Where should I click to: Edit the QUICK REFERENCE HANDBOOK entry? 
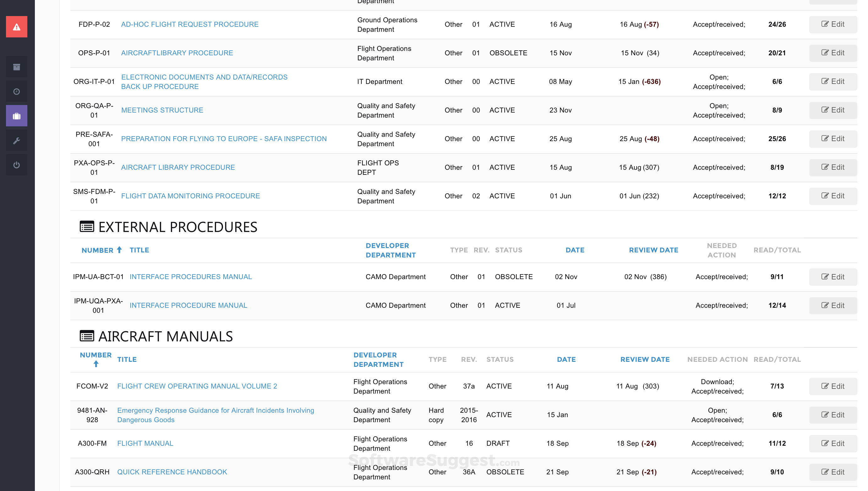(833, 472)
